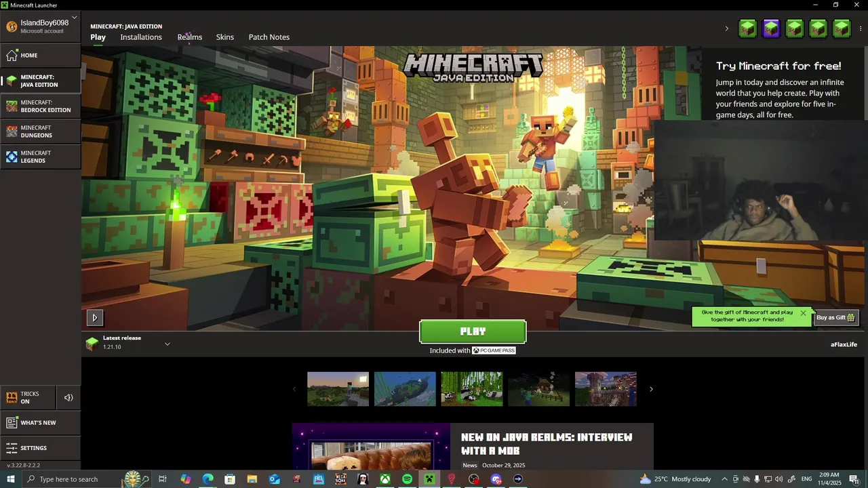Viewport: 868px width, 488px height.
Task: Click the microphone tray icon
Action: click(757, 479)
